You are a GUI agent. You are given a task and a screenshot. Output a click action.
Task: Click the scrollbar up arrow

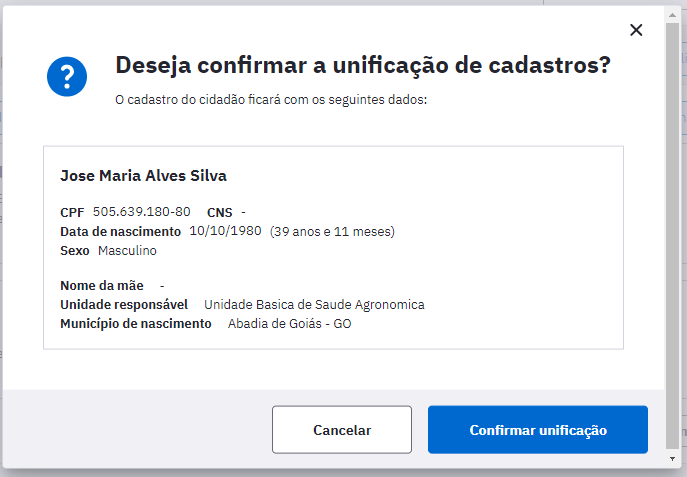672,15
